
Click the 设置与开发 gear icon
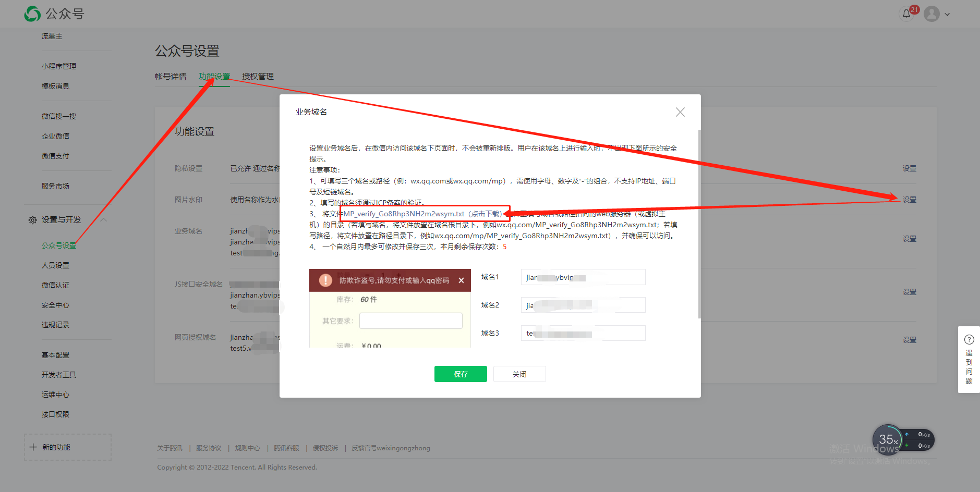(x=32, y=220)
